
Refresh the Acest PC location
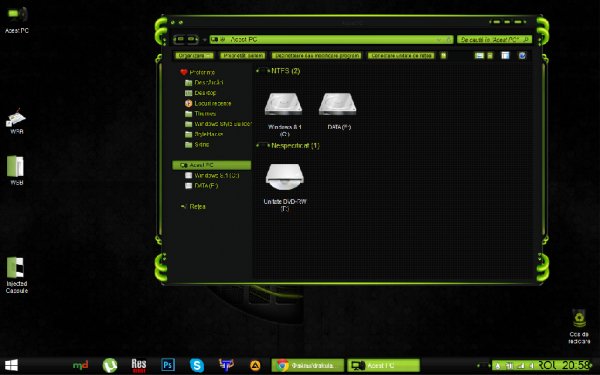(449, 39)
